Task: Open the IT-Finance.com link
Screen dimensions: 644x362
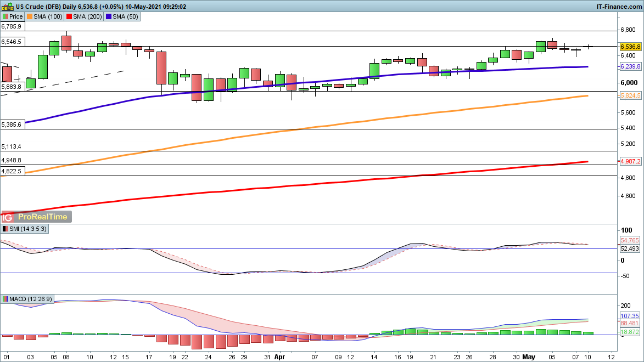Action: coord(619,7)
